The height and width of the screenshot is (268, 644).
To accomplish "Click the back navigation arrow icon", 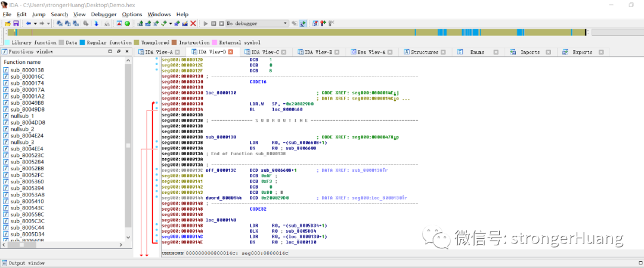I will pyautogui.click(x=28, y=23).
